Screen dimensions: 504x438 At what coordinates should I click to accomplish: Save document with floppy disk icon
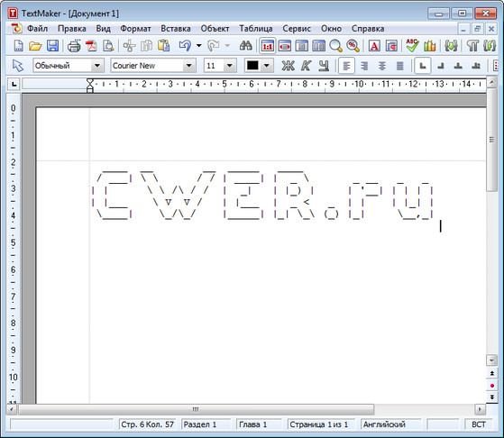(52, 46)
